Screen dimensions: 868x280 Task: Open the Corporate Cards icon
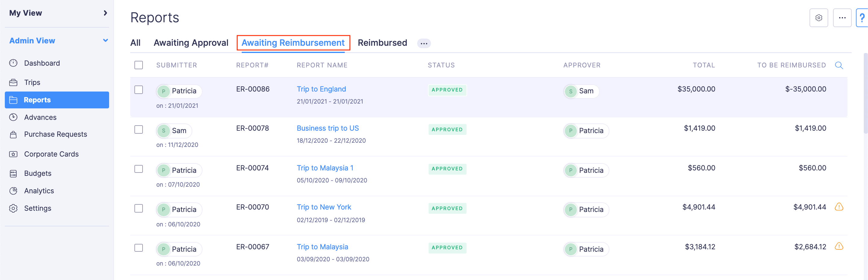(x=13, y=154)
